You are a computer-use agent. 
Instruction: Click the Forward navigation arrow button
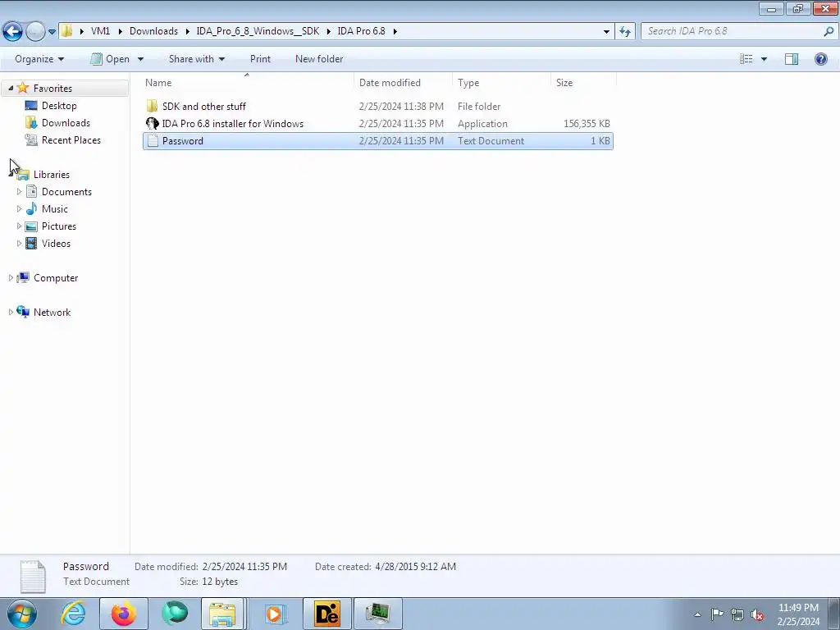tap(35, 31)
